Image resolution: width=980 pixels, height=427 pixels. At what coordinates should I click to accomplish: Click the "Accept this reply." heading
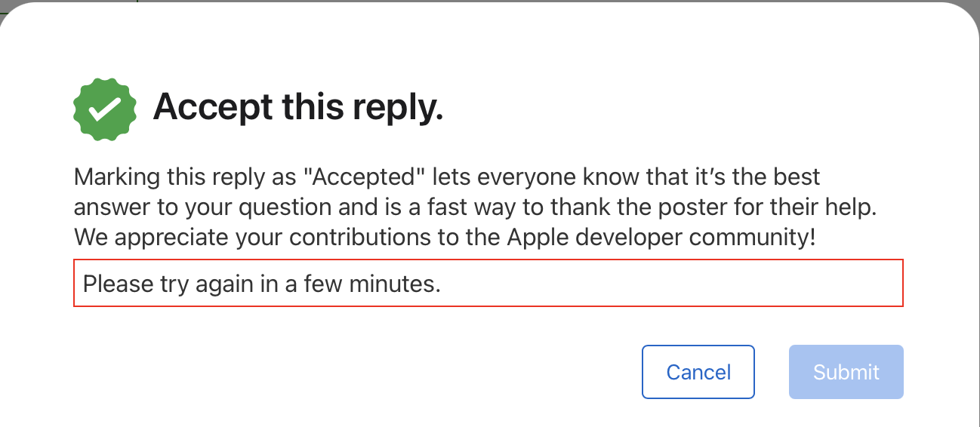(x=297, y=108)
